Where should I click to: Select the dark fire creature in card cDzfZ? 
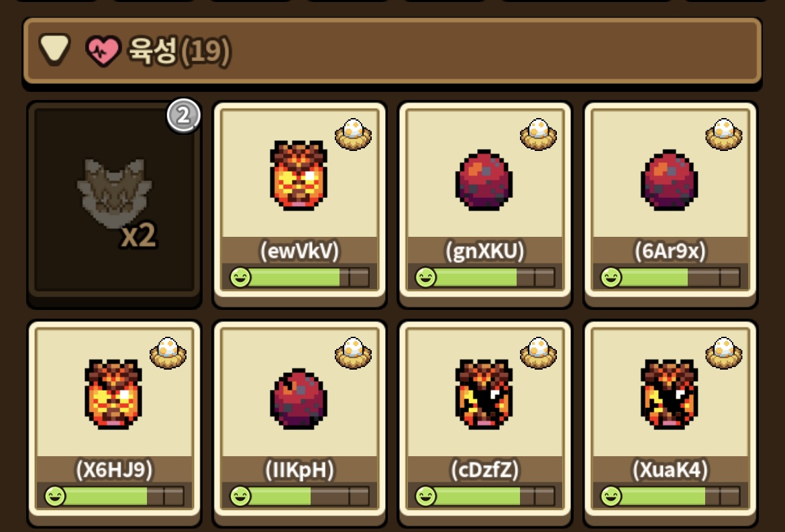pyautogui.click(x=484, y=394)
